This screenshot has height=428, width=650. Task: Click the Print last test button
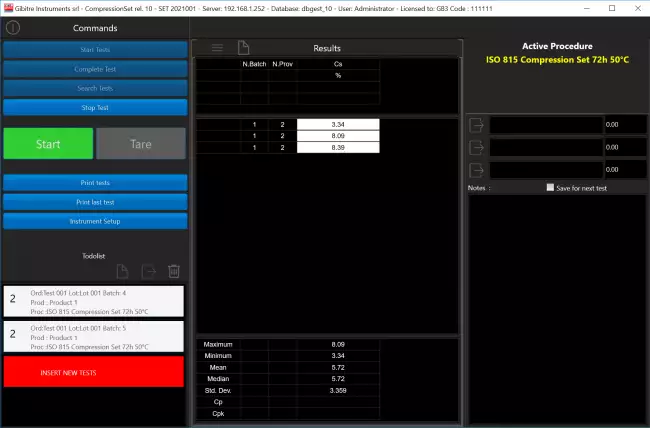94,201
